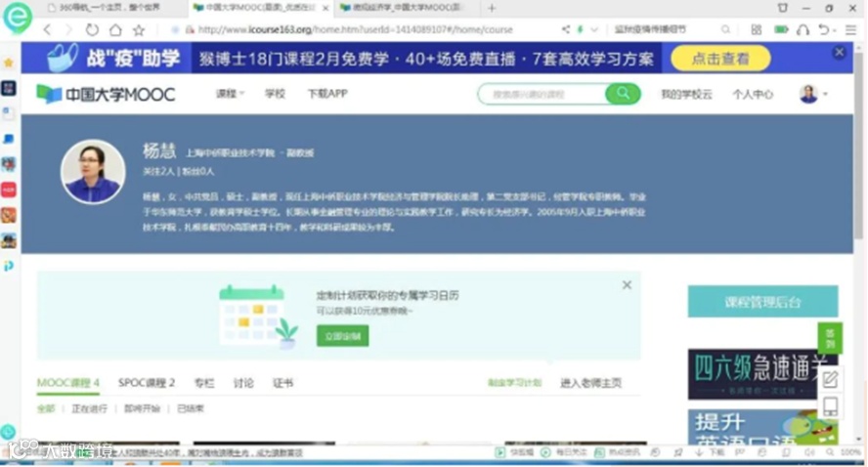The height and width of the screenshot is (467, 868).
Task: Open the browser hamburger menu
Action: (x=850, y=30)
